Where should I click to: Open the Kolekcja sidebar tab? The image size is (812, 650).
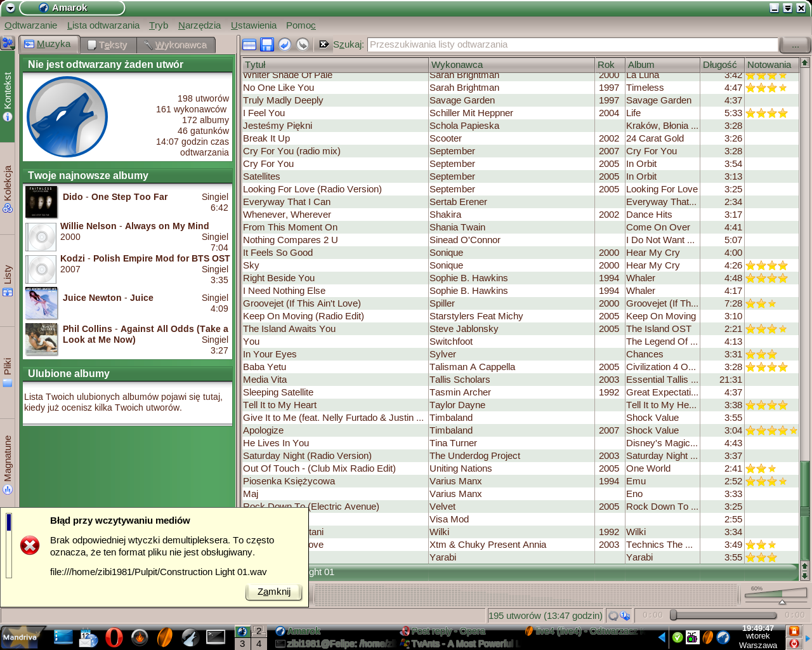(7, 189)
